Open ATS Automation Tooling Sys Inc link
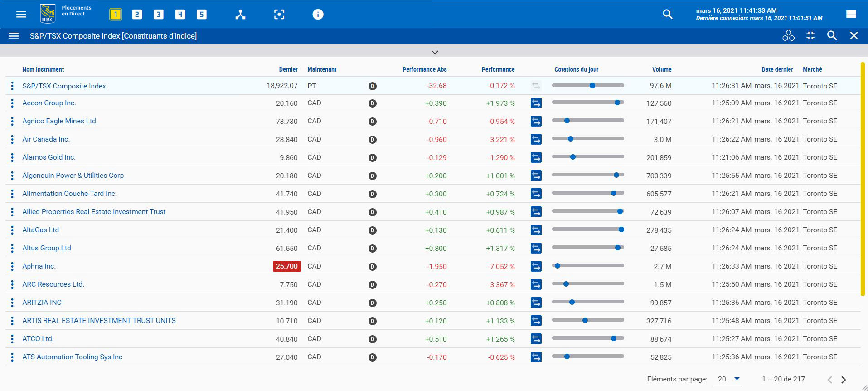The width and height of the screenshot is (868, 391). click(72, 357)
